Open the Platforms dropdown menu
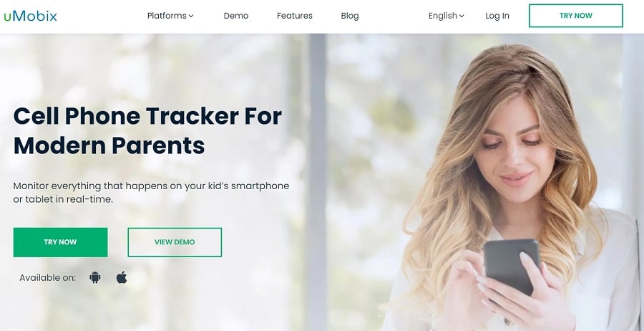The image size is (644, 331). click(170, 16)
